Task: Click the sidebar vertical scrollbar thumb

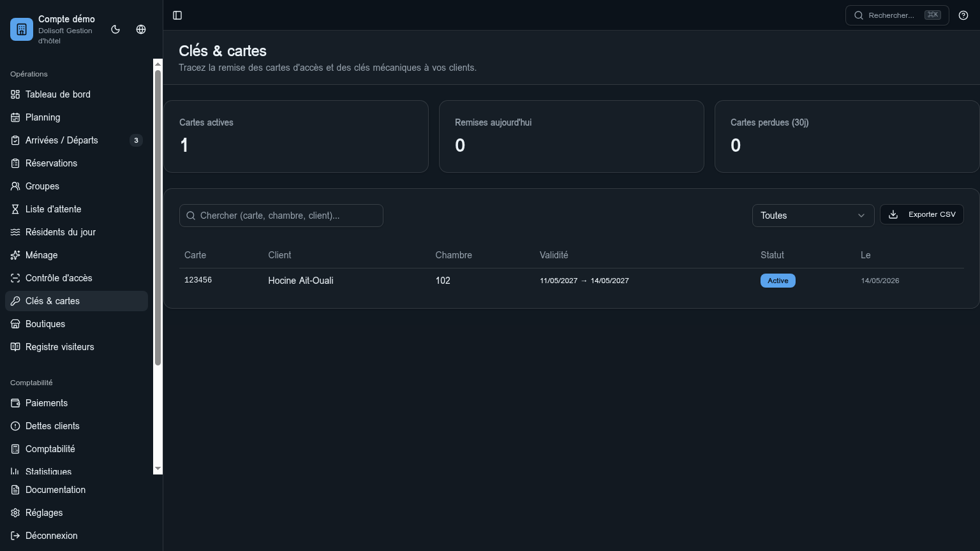Action: [x=158, y=217]
